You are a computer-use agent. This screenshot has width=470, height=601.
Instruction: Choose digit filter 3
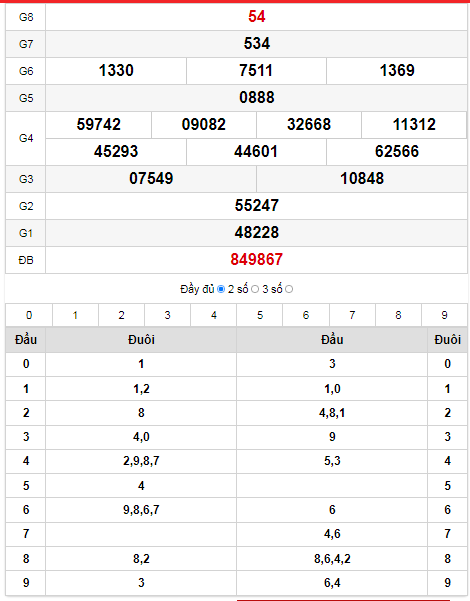168,315
